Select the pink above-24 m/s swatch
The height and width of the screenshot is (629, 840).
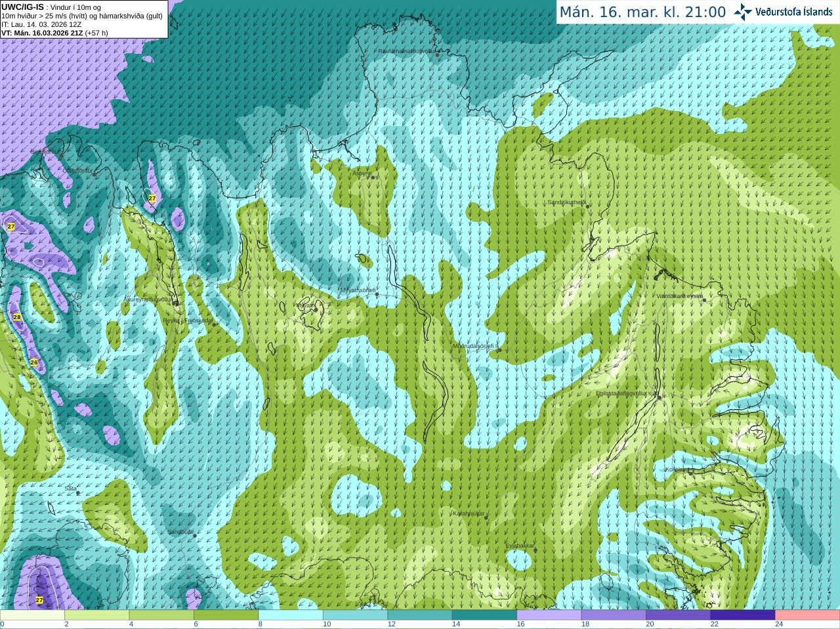click(x=808, y=615)
